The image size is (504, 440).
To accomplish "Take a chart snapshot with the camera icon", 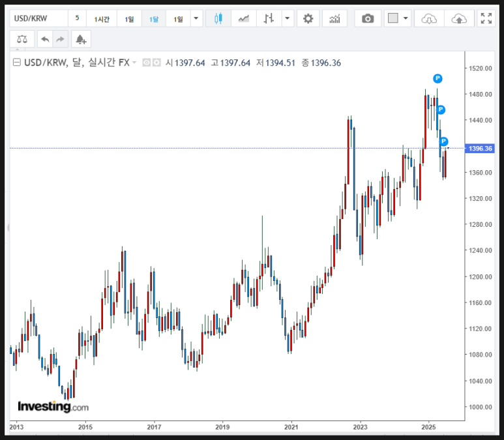I will [368, 19].
